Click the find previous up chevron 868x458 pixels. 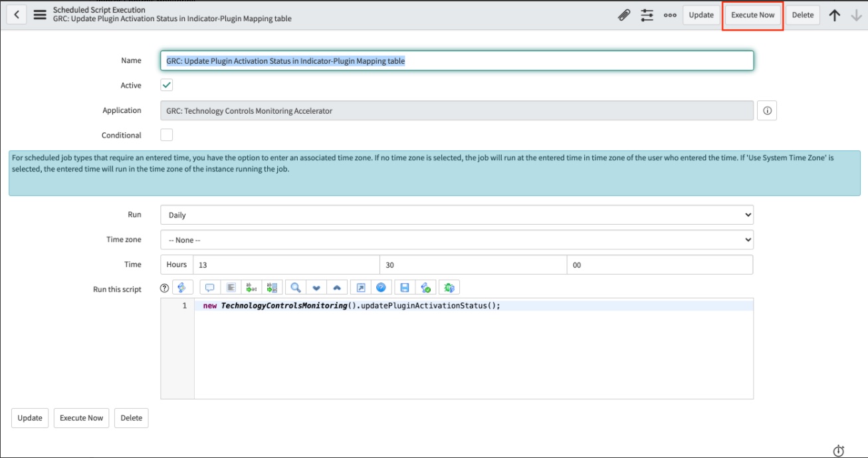[x=337, y=287]
